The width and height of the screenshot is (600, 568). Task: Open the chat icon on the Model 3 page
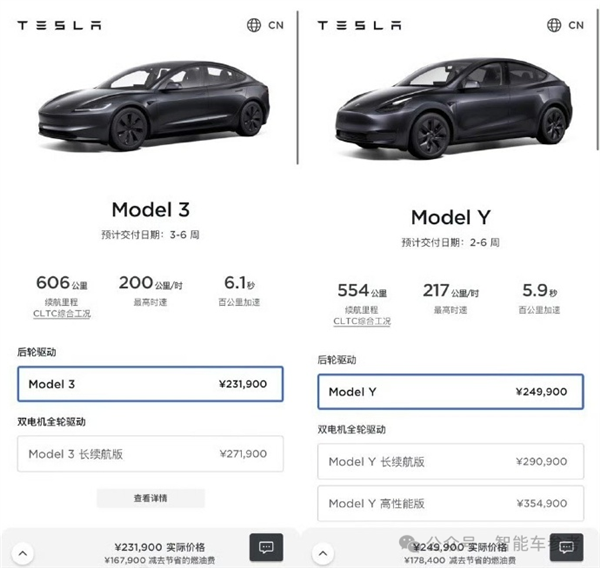pos(266,547)
